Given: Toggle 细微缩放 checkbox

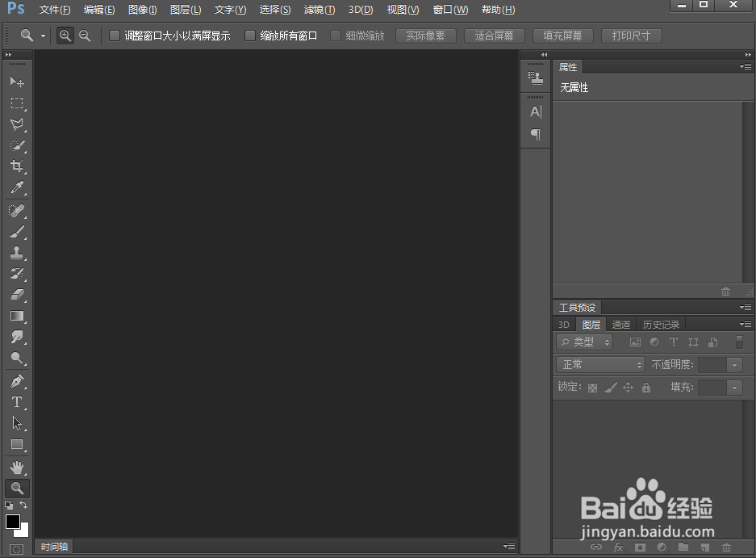Looking at the screenshot, I should (x=336, y=36).
